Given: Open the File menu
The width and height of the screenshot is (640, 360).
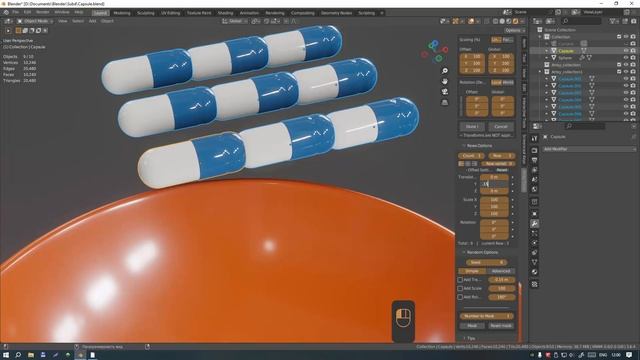Looking at the screenshot, I should (x=16, y=13).
